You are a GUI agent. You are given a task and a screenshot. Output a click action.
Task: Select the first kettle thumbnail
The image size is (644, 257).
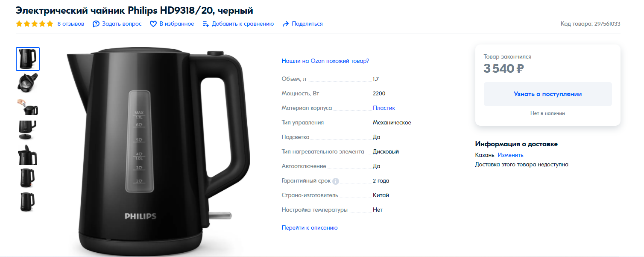pos(28,59)
